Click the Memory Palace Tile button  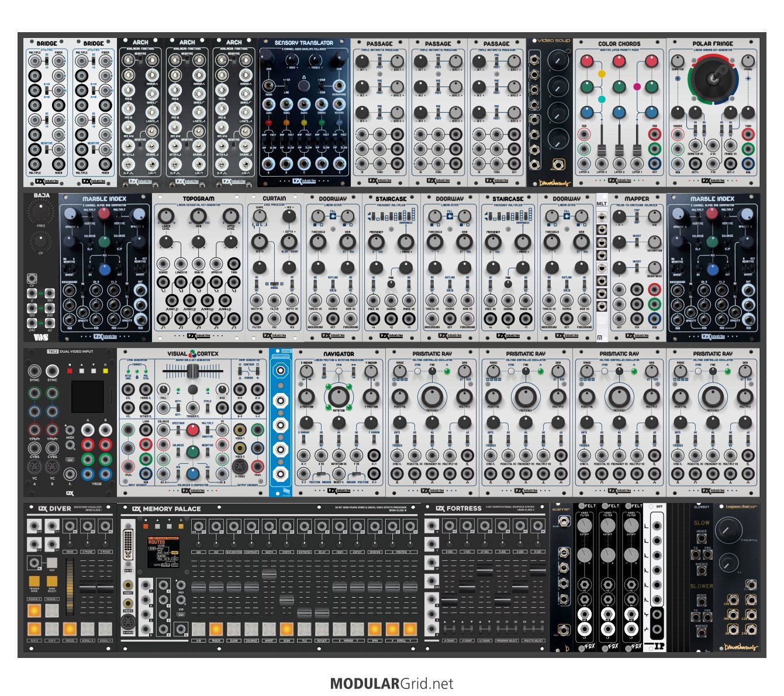tap(303, 629)
